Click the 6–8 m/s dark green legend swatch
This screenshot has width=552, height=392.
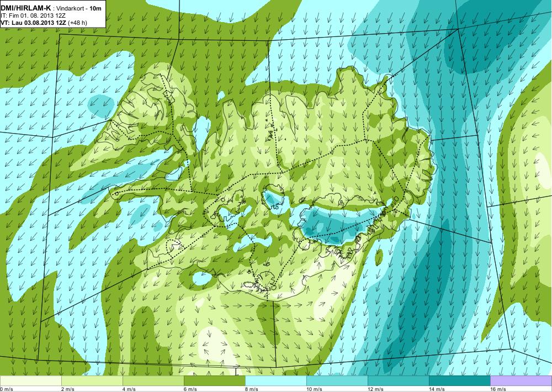coord(215,381)
